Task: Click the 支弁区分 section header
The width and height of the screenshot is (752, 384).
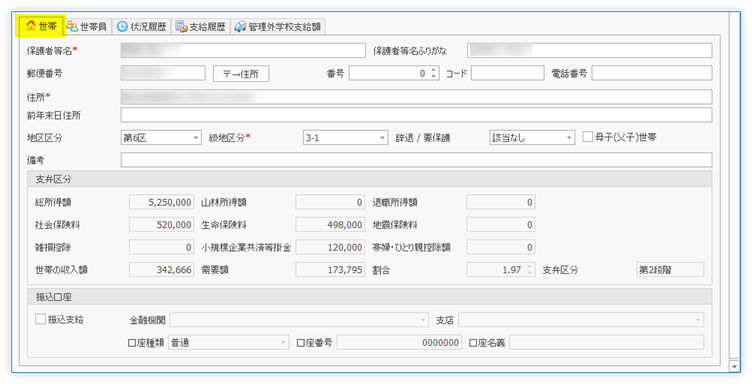Action: [369, 179]
